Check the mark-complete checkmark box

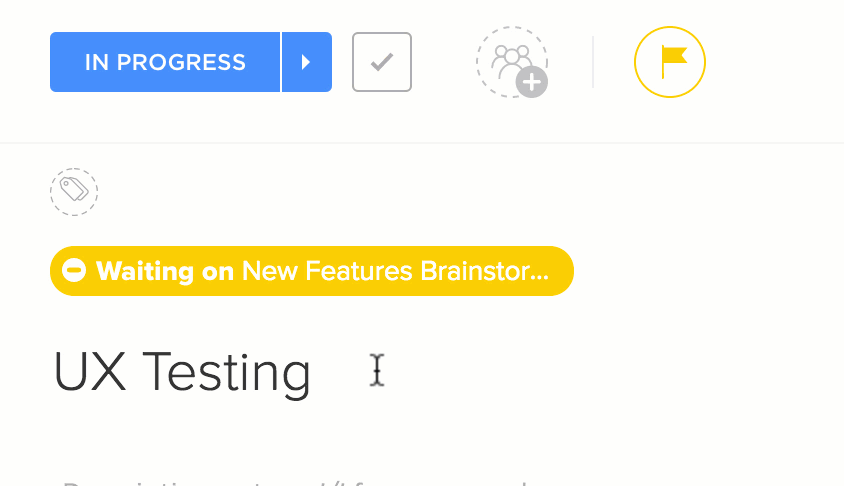point(382,62)
